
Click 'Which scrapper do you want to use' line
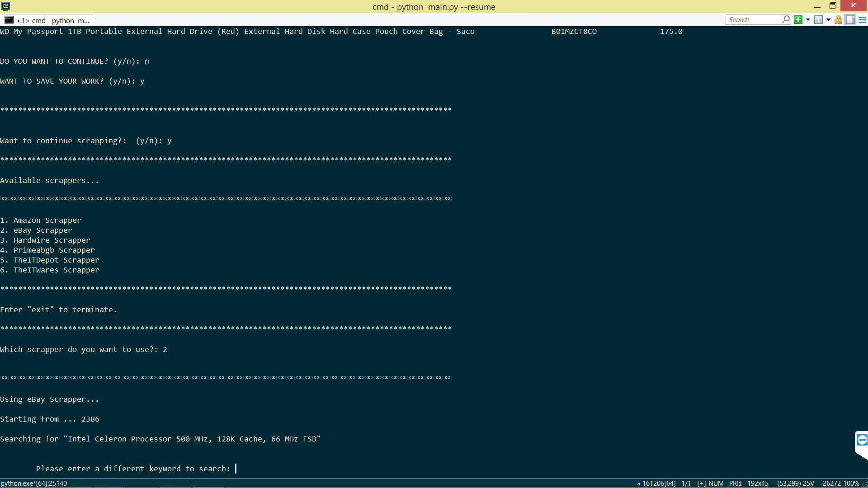coord(84,349)
